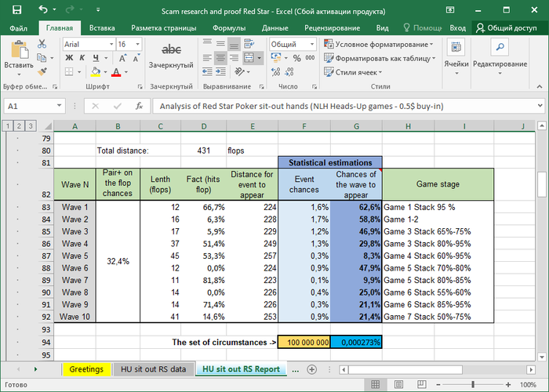Expand the formula bar
This screenshot has height=392, width=549.
point(540,106)
